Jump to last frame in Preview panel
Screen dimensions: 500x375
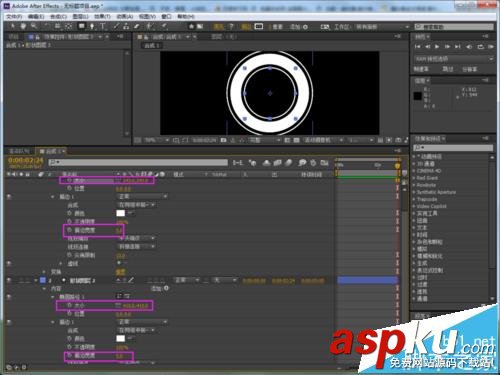click(x=458, y=47)
